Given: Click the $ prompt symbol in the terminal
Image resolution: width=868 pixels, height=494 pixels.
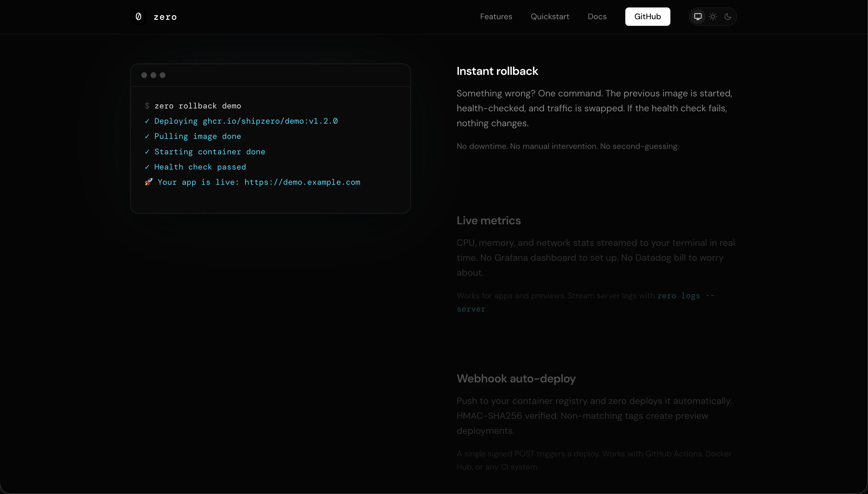Looking at the screenshot, I should 147,106.
